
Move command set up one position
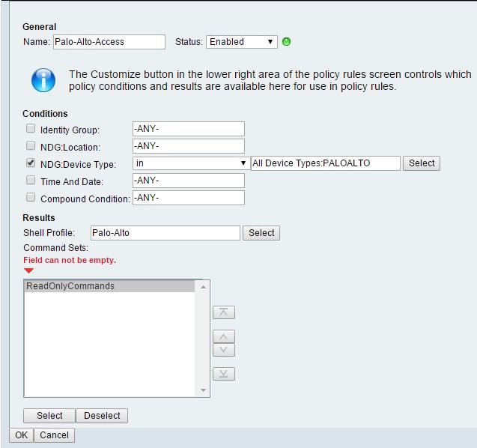click(224, 336)
